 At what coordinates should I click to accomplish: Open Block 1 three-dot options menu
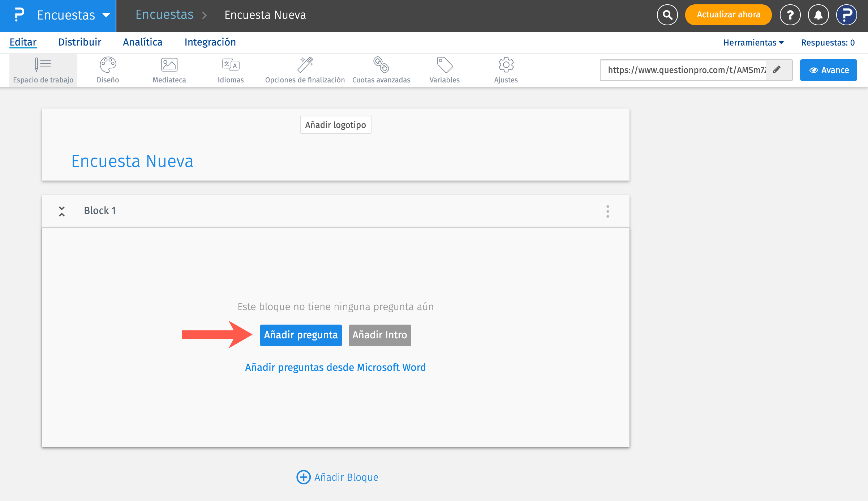(607, 211)
